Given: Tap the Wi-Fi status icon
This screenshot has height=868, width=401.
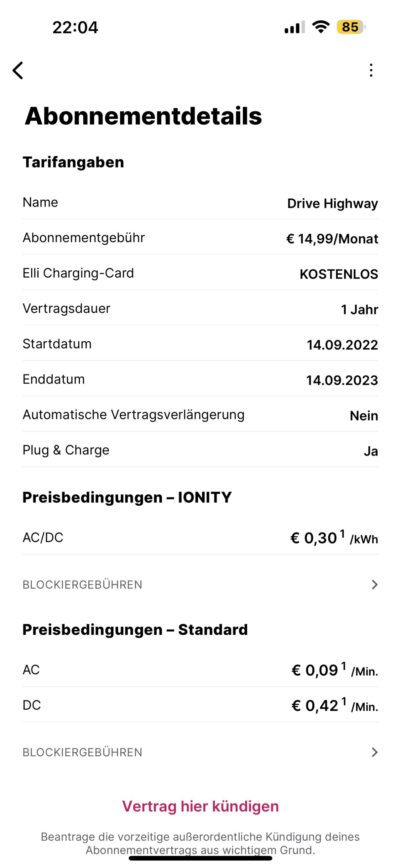Looking at the screenshot, I should (x=321, y=27).
